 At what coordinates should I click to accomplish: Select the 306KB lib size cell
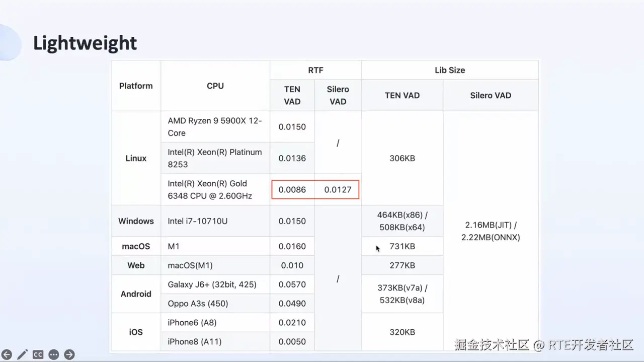(x=402, y=158)
